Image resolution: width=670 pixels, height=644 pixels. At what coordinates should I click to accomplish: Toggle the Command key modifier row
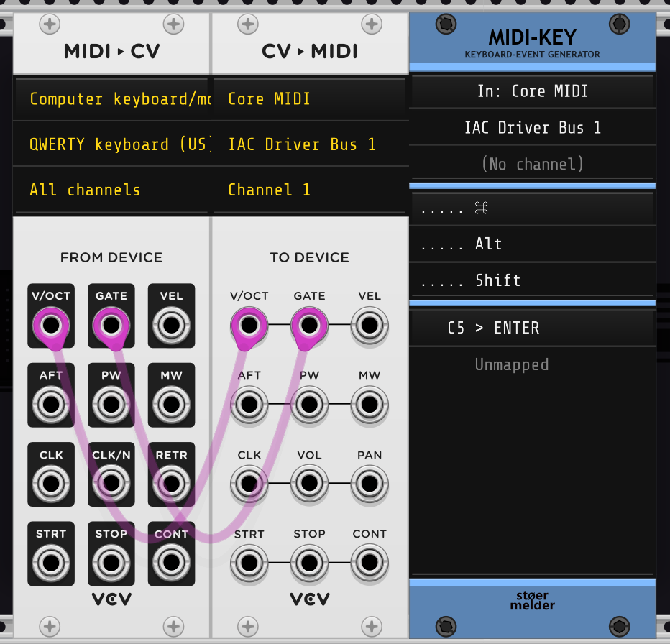[532, 208]
